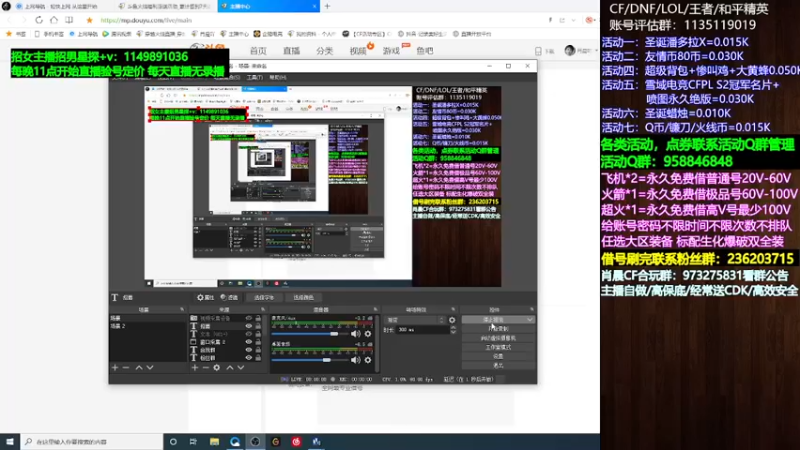Open OBS 工具(T) menu
This screenshot has width=800, height=450.
(255, 78)
